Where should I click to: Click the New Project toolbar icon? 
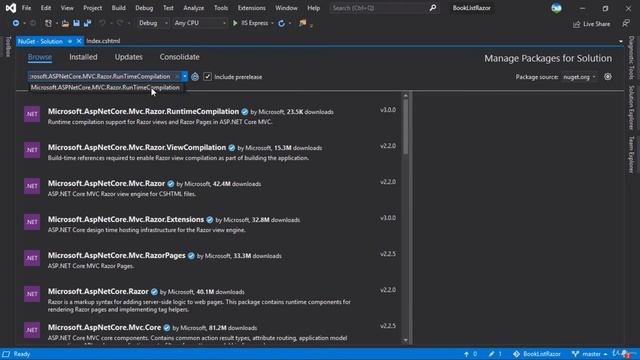[48, 23]
